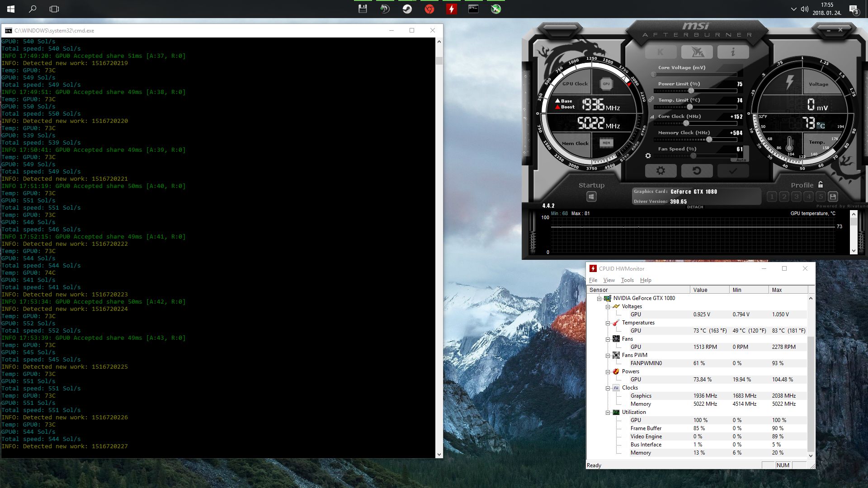The height and width of the screenshot is (488, 868).
Task: Open the Steam icon on the taskbar
Action: pos(407,9)
